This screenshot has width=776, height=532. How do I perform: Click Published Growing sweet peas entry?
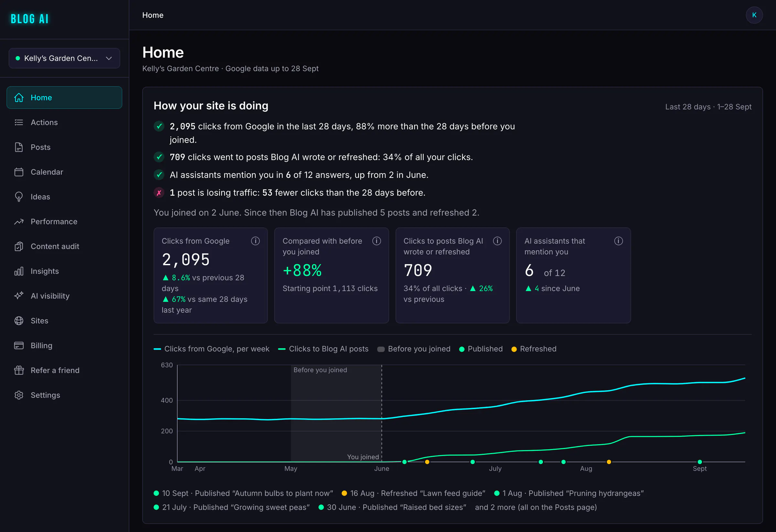click(x=232, y=507)
